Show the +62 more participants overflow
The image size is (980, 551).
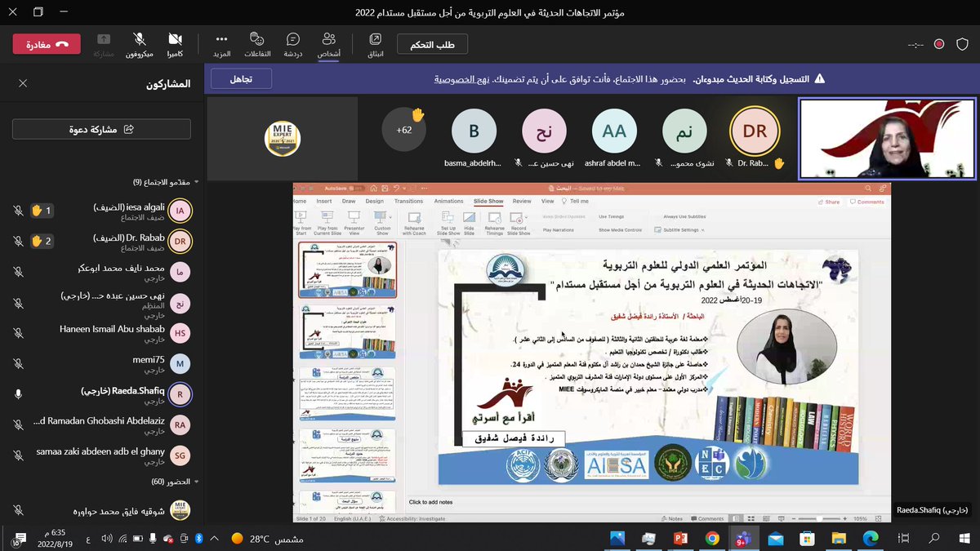[404, 130]
